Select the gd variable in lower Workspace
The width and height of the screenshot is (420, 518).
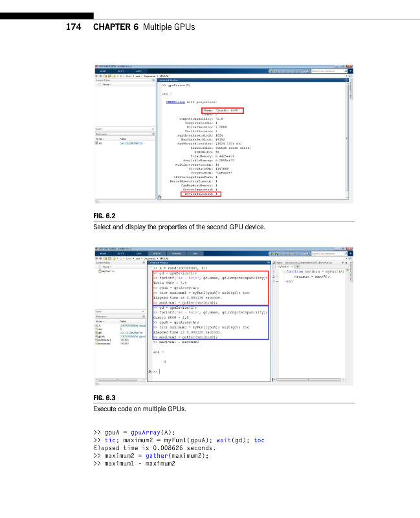pos(102,333)
